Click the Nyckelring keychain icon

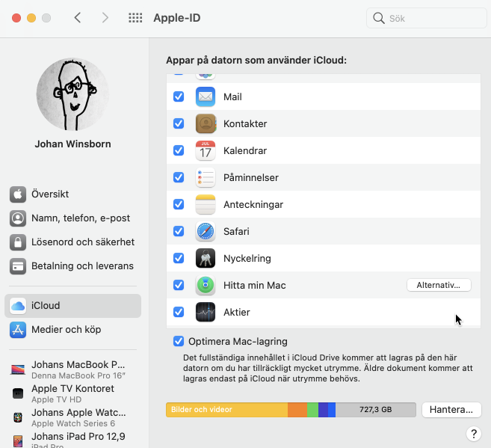(x=206, y=259)
